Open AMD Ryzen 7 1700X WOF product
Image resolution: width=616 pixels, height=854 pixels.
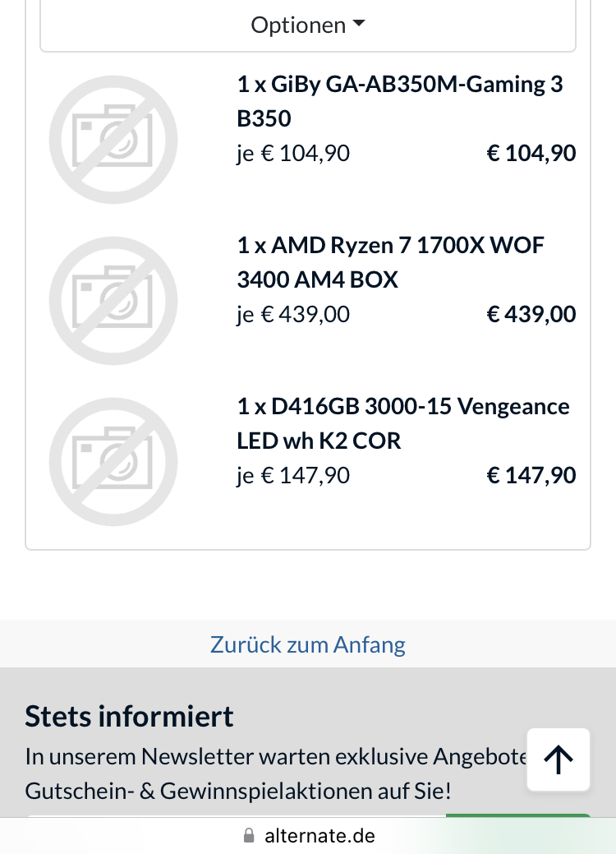(390, 262)
